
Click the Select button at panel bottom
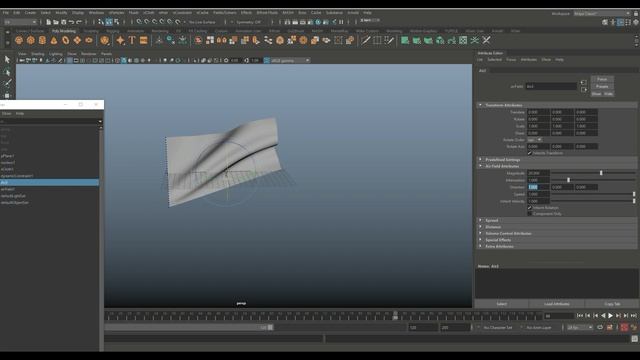coord(502,304)
